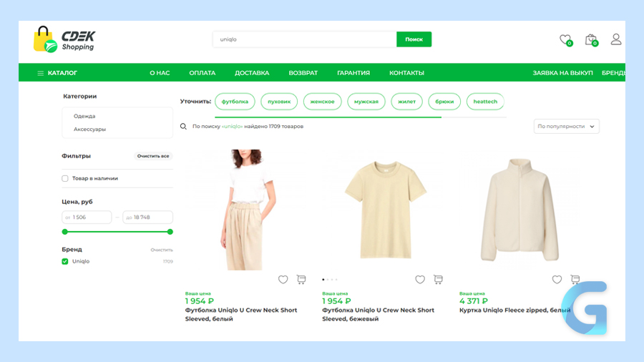Viewport: 644px width, 362px height.
Task: Open Футболка Uniqlo U Crew Neck белый title
Action: pos(241,314)
